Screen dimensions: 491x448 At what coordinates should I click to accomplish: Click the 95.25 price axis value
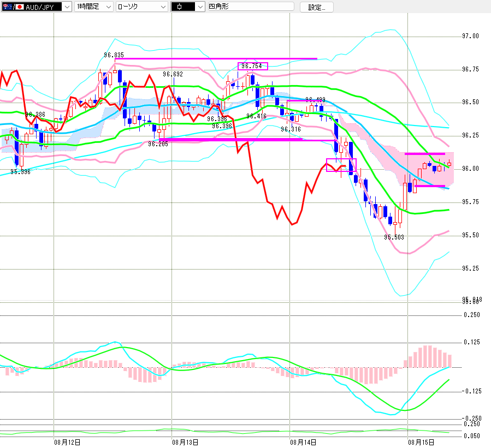[471, 268]
